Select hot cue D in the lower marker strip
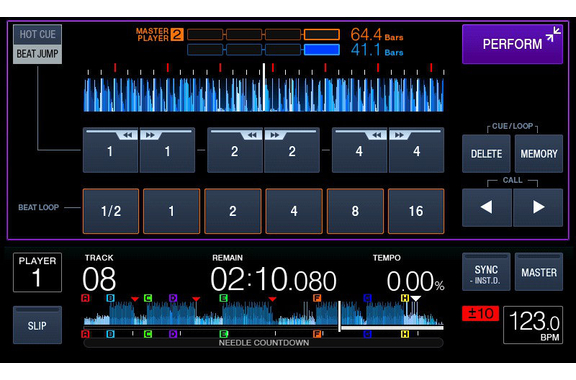576x380 pixels. point(173,334)
